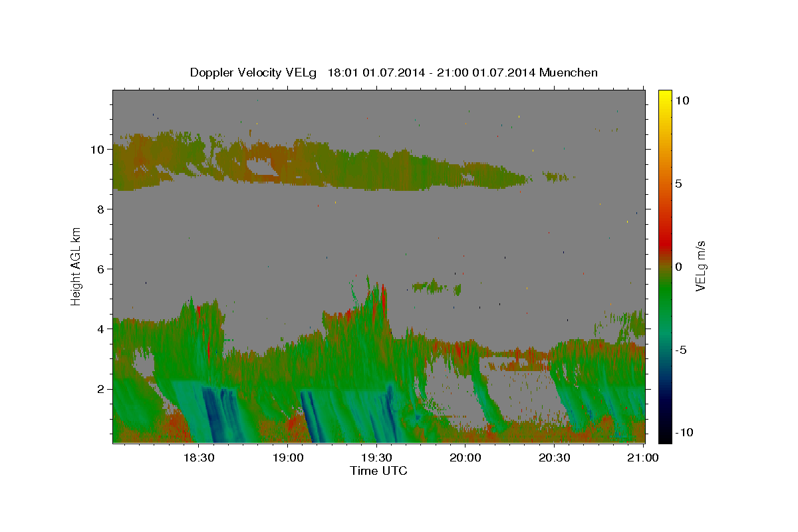Click the colorbar tick value 5
Image resolution: width=798 pixels, height=532 pixels.
pos(678,183)
